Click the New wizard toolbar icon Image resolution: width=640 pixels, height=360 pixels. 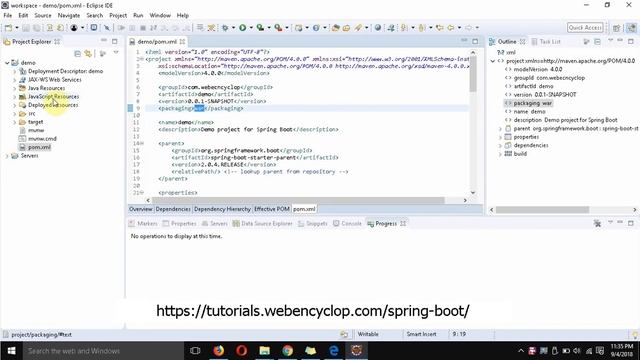pos(8,28)
